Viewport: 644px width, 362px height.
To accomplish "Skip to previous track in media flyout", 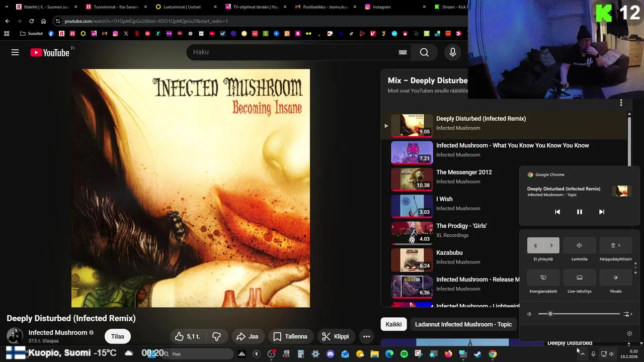I will point(557,212).
